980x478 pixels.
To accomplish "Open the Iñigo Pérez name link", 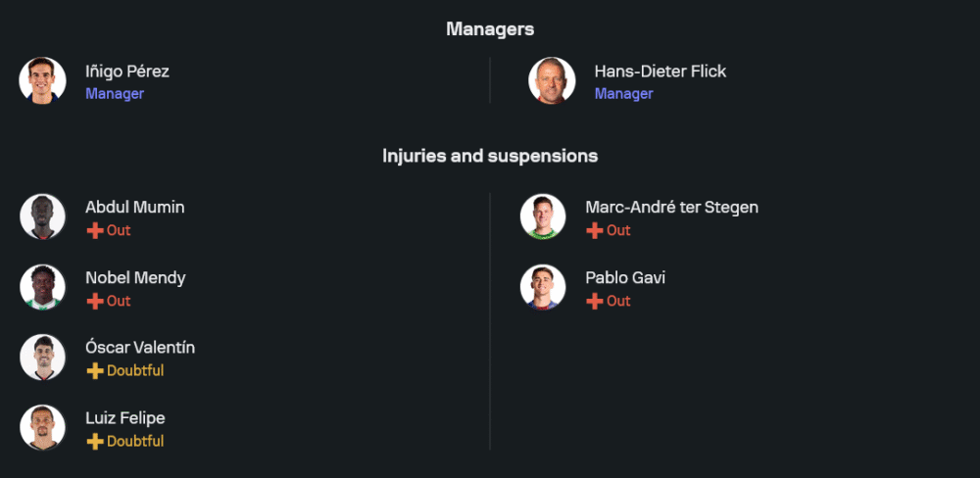I will click(x=127, y=72).
